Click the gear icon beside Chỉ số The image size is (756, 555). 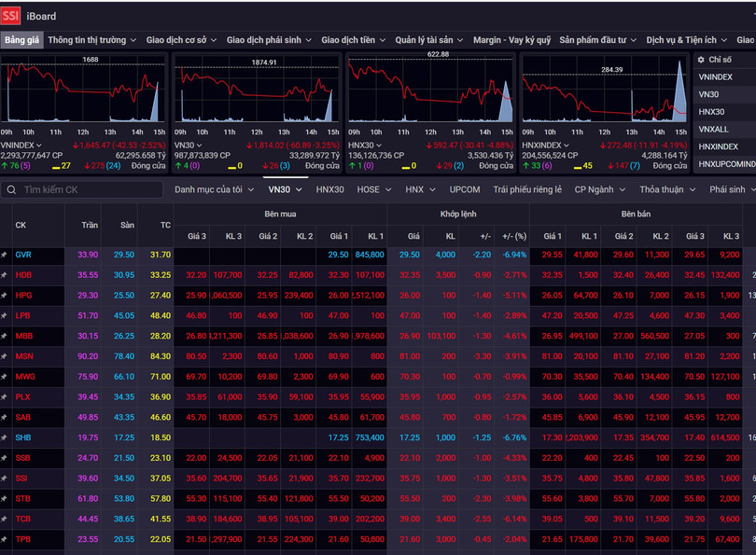click(702, 60)
